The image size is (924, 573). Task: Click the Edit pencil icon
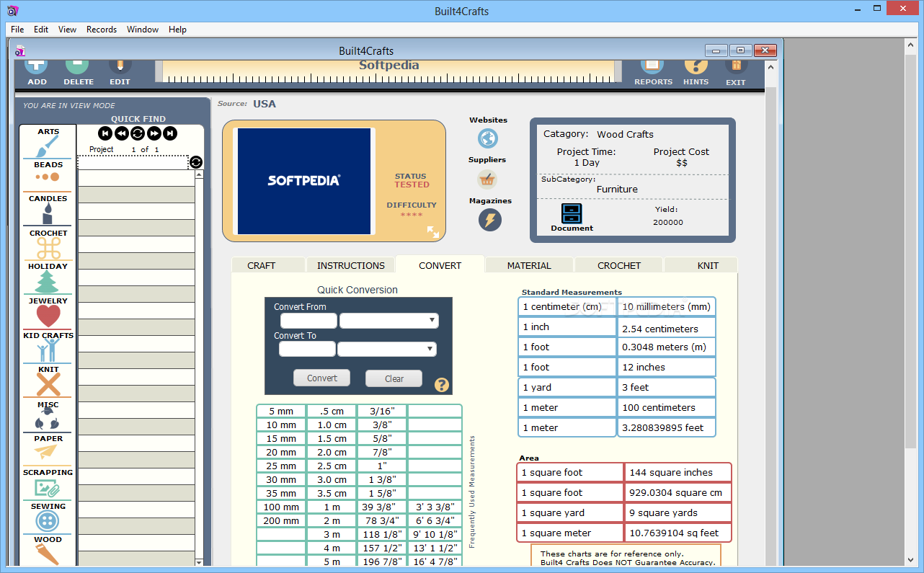click(x=120, y=66)
